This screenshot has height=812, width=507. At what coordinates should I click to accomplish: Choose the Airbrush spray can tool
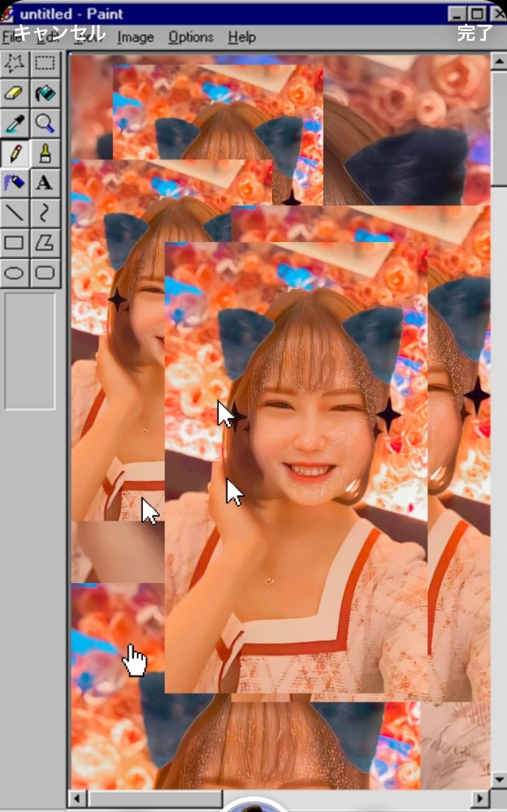pos(15,183)
